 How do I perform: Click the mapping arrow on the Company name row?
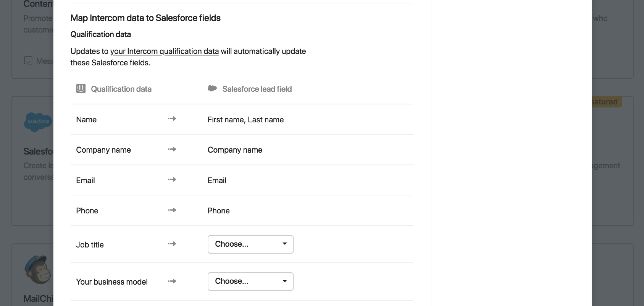(172, 149)
